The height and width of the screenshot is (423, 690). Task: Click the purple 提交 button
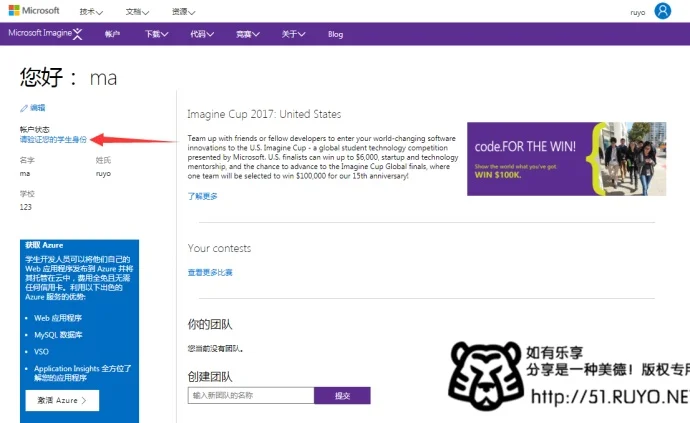tap(342, 395)
